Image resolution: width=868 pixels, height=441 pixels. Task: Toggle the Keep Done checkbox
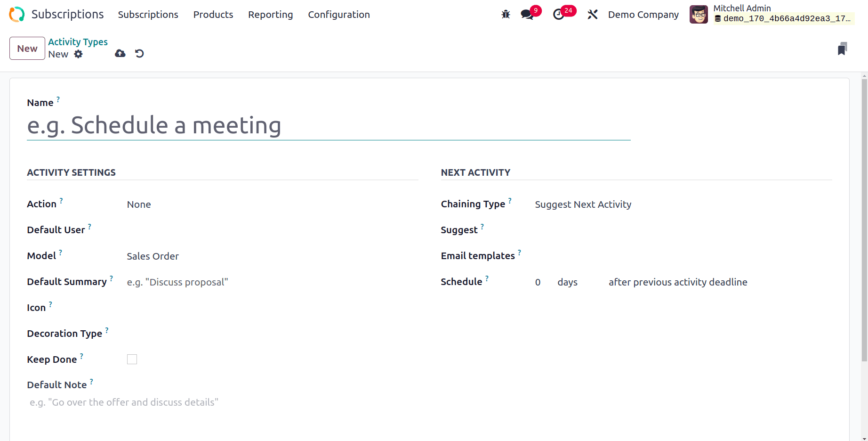coord(132,359)
